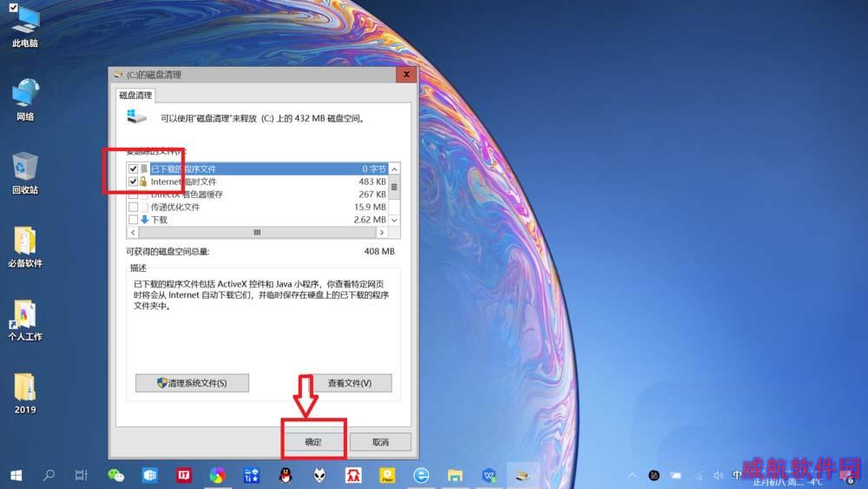The width and height of the screenshot is (868, 489).
Task: Open the 网络 desktop icon
Action: point(25,100)
